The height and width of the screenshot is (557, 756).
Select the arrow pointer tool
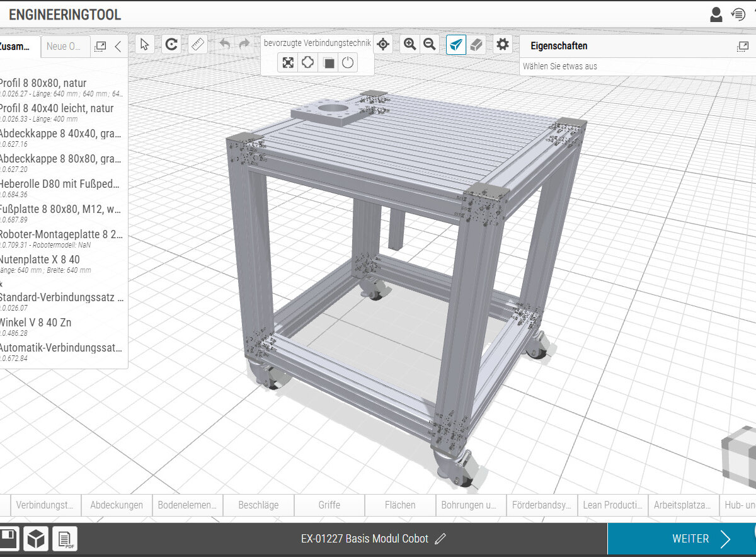[x=145, y=44]
